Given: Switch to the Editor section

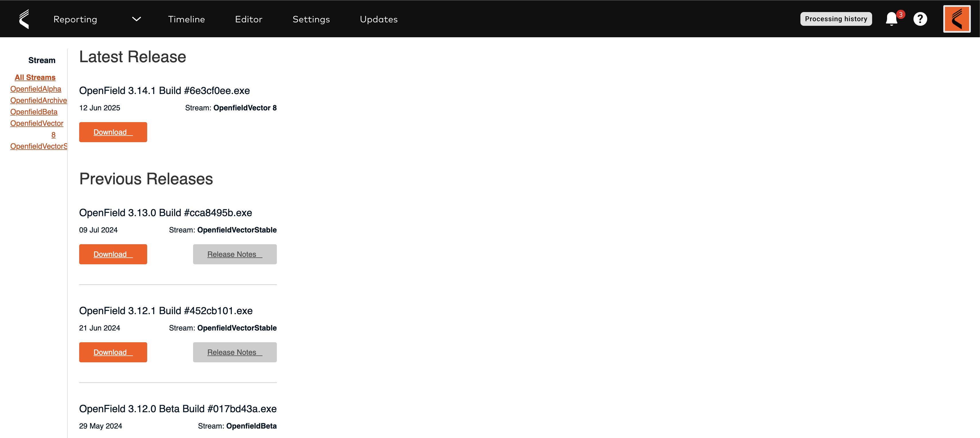Looking at the screenshot, I should tap(249, 19).
